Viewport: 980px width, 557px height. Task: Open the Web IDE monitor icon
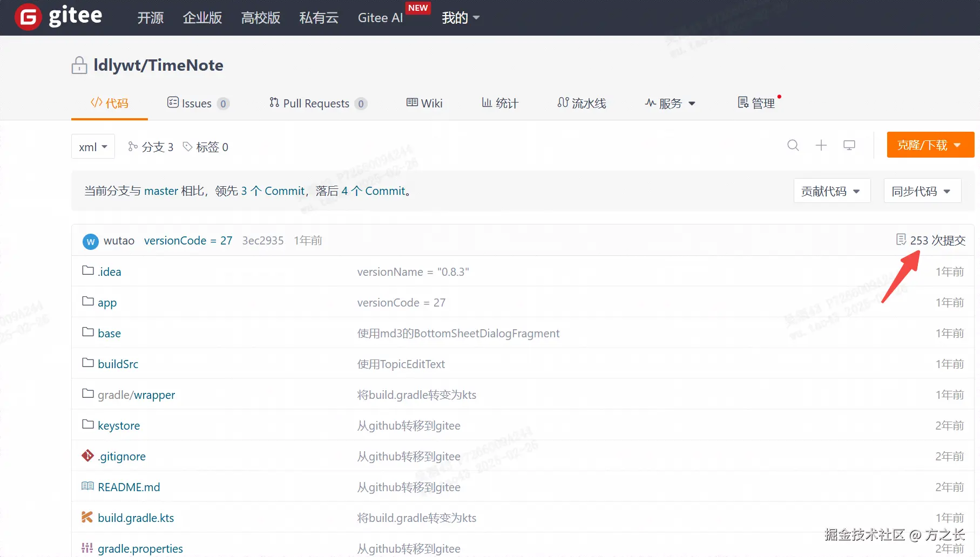(849, 145)
